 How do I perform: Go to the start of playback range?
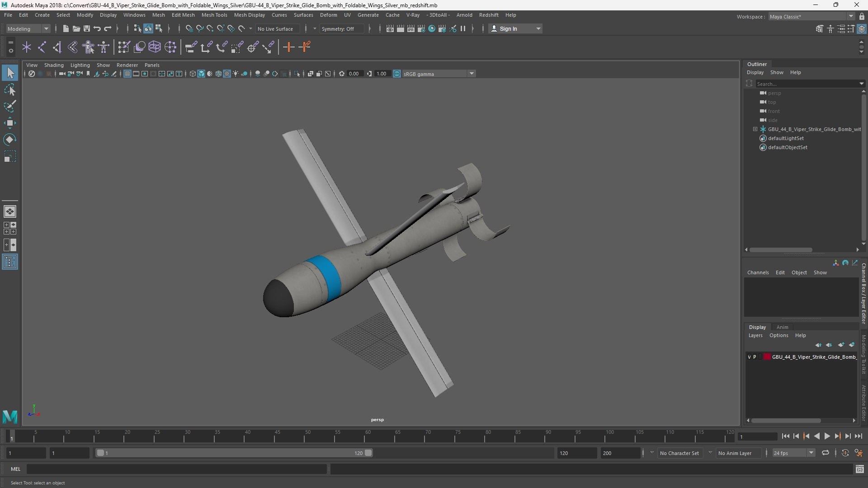pyautogui.click(x=785, y=436)
